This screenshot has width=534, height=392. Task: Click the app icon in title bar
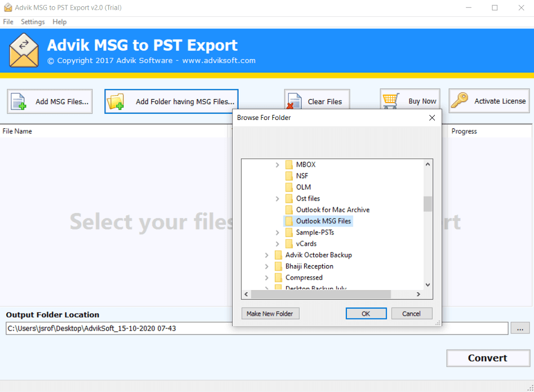click(8, 7)
